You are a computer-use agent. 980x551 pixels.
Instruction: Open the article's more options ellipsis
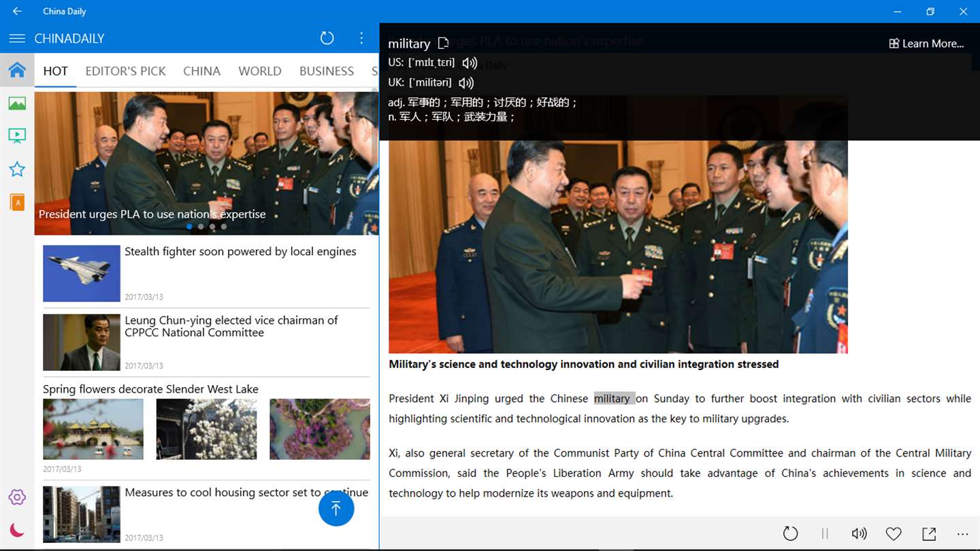pyautogui.click(x=962, y=534)
